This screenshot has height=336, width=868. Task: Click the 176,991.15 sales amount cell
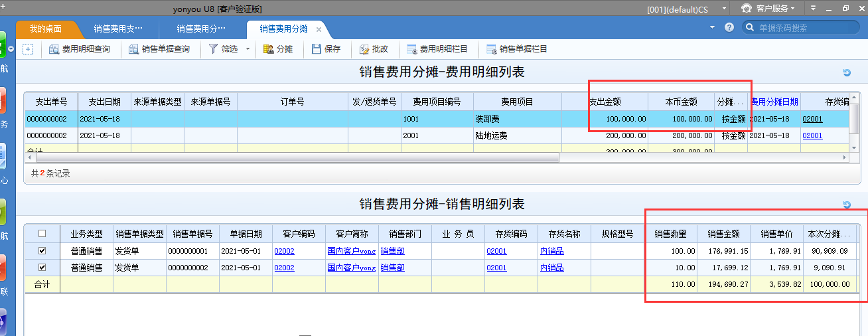pyautogui.click(x=723, y=251)
